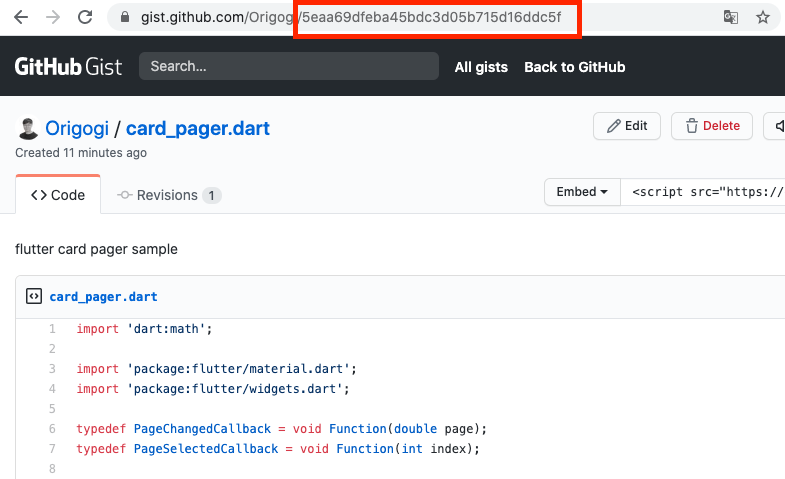
Task: Click 'Created 11 minutes ago' text
Action: click(81, 153)
